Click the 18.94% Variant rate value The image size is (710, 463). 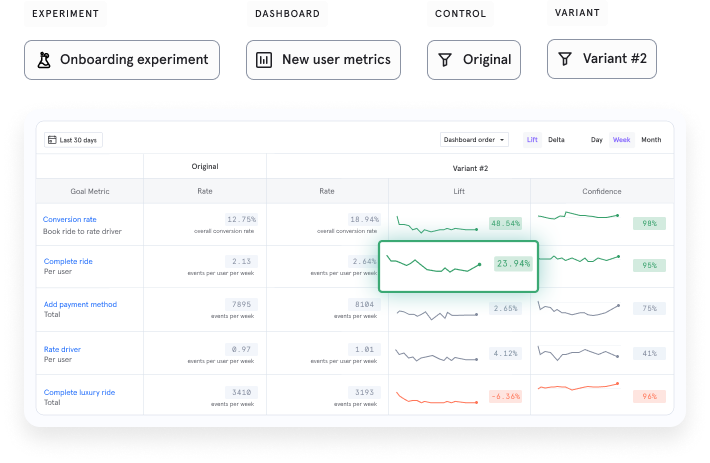coord(365,219)
